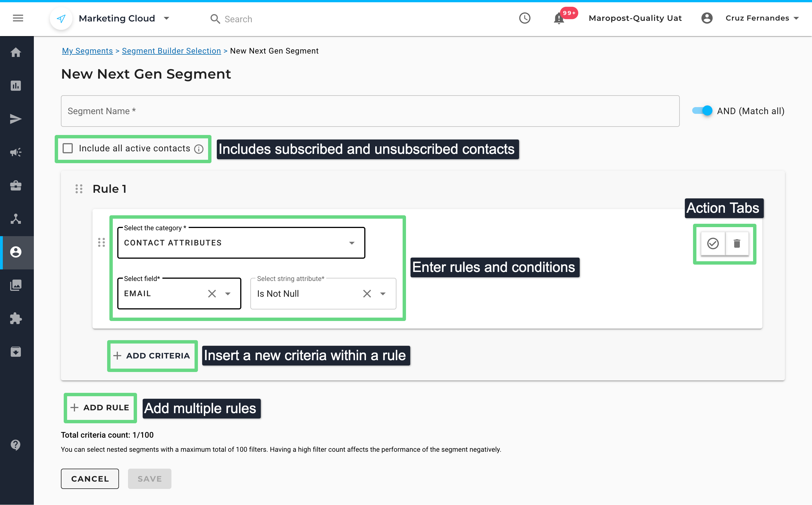Click the paper plane send icon
The height and width of the screenshot is (505, 812).
coord(16,119)
